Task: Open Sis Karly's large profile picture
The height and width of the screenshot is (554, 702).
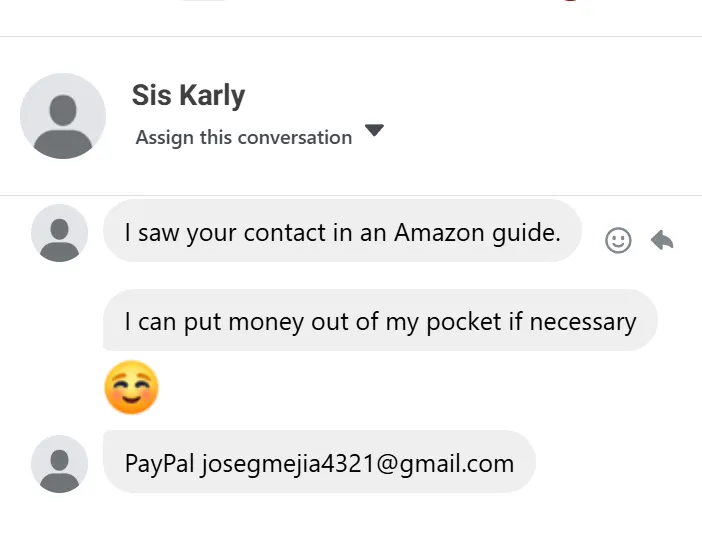Action: (x=63, y=116)
